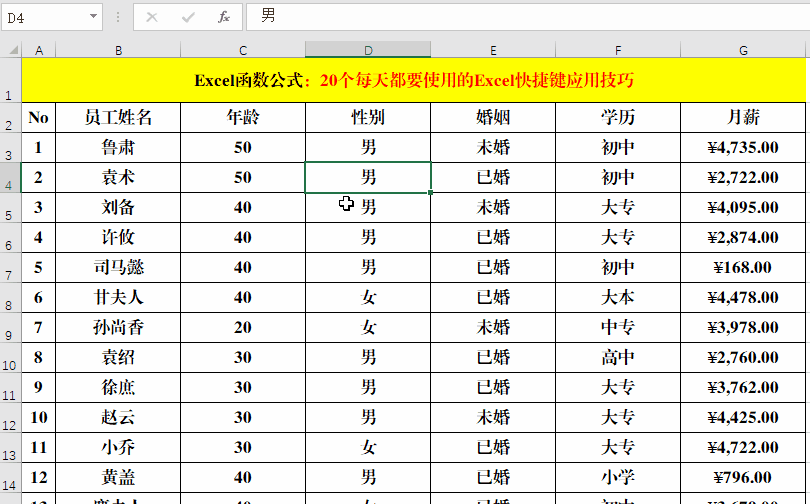This screenshot has width=810, height=504.
Task: Select the name cell 刘备
Action: [118, 208]
